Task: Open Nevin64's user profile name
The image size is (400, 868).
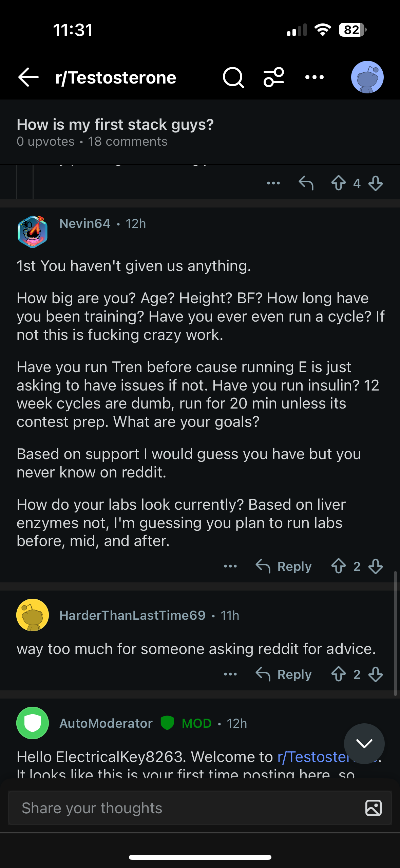Action: (x=85, y=223)
